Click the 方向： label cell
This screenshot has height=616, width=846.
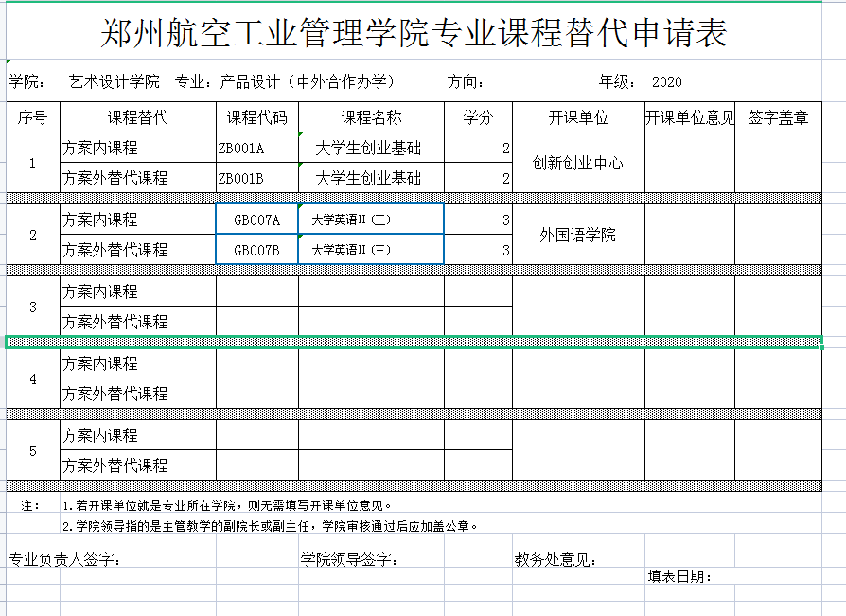click(x=466, y=82)
